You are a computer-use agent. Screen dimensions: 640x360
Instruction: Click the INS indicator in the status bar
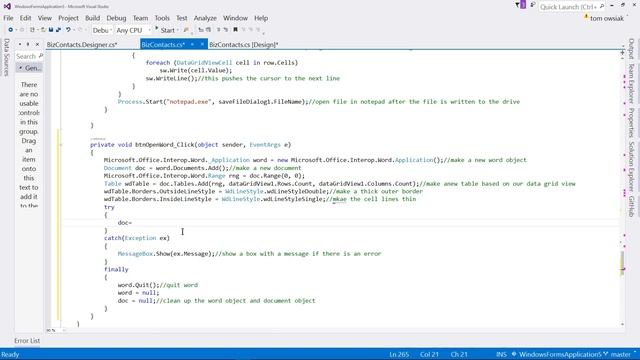pyautogui.click(x=501, y=354)
